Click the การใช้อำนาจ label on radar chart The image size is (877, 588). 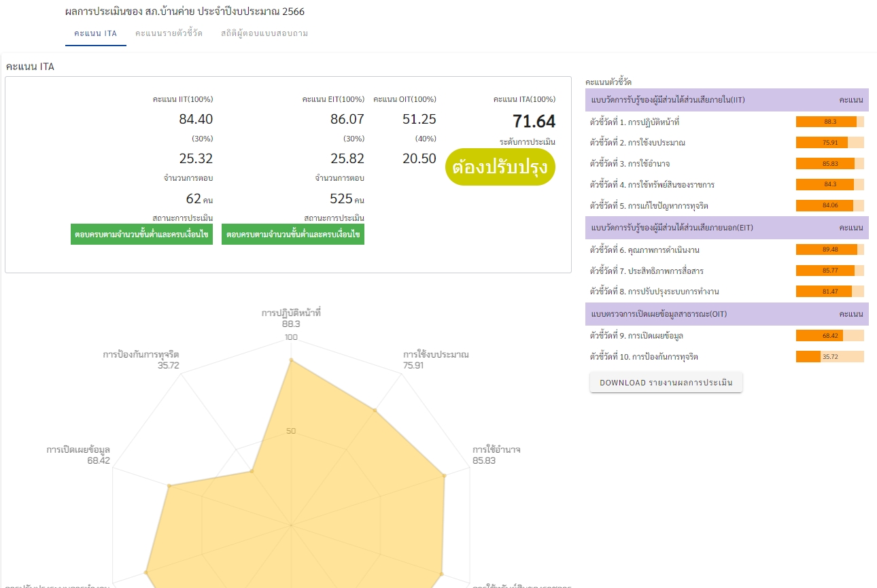(x=496, y=450)
